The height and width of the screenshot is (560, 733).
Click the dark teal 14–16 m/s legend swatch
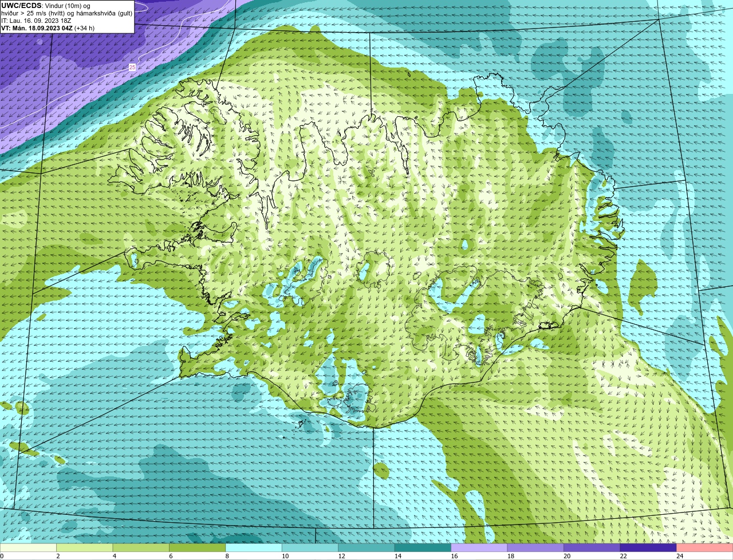[x=423, y=548]
